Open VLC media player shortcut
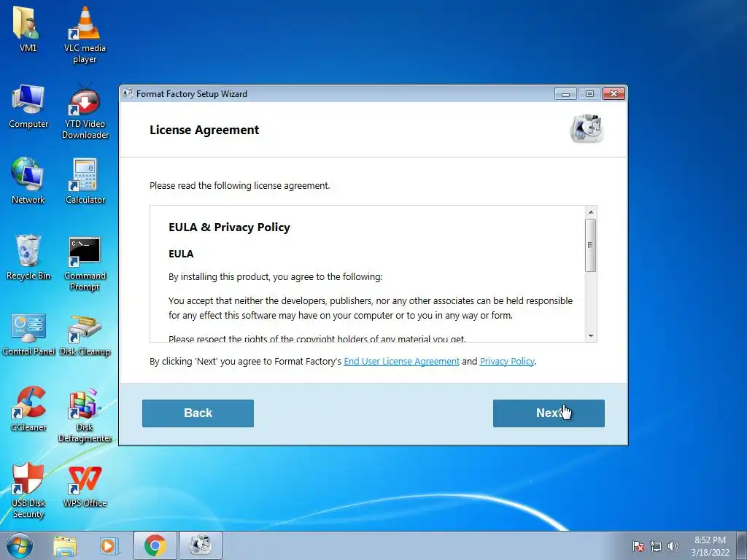747x560 pixels. tap(85, 34)
